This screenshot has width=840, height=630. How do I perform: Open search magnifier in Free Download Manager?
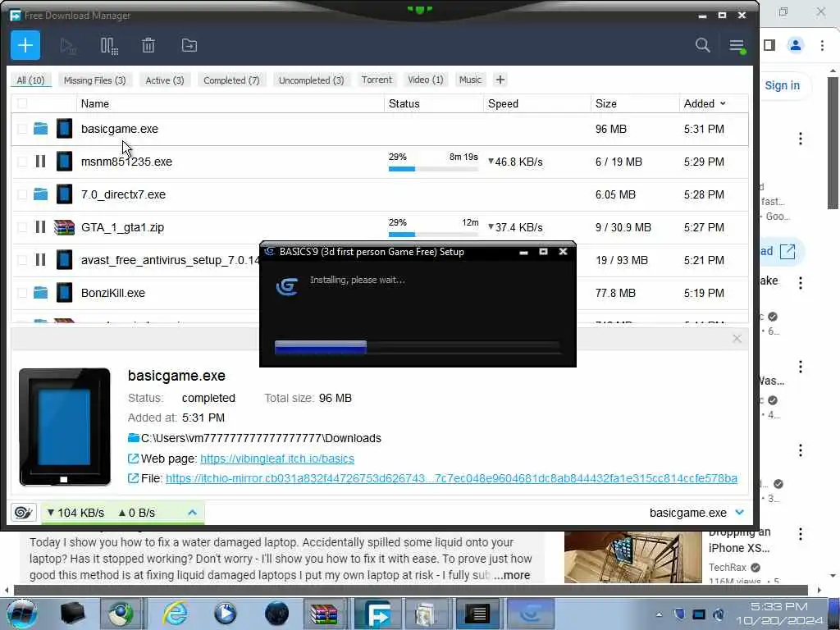(702, 45)
